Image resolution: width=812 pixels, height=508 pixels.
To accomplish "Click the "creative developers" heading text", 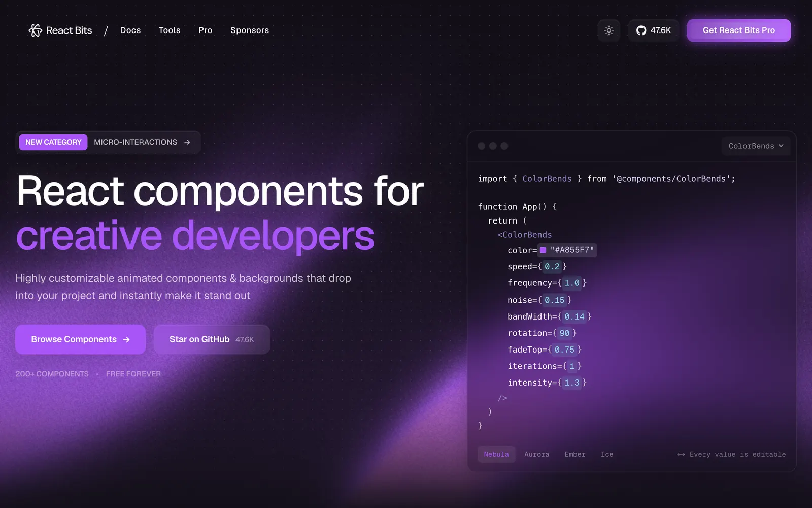I will [x=195, y=236].
